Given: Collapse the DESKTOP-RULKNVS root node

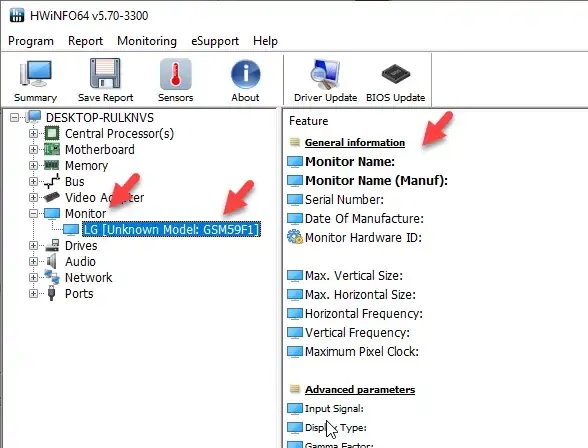Looking at the screenshot, I should [14, 118].
